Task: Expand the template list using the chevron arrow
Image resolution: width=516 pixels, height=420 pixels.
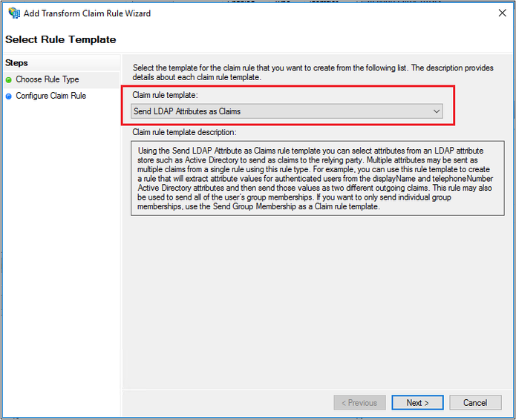Action: pyautogui.click(x=436, y=111)
